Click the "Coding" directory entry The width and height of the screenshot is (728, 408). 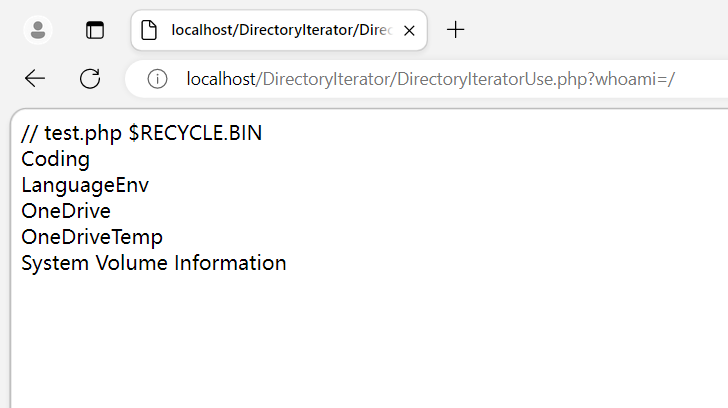[x=55, y=159]
